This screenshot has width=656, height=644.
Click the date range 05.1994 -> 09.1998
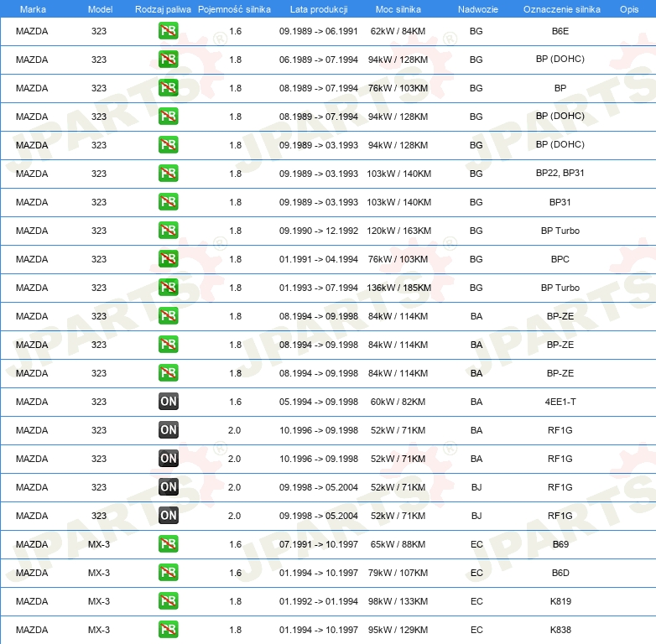click(319, 402)
